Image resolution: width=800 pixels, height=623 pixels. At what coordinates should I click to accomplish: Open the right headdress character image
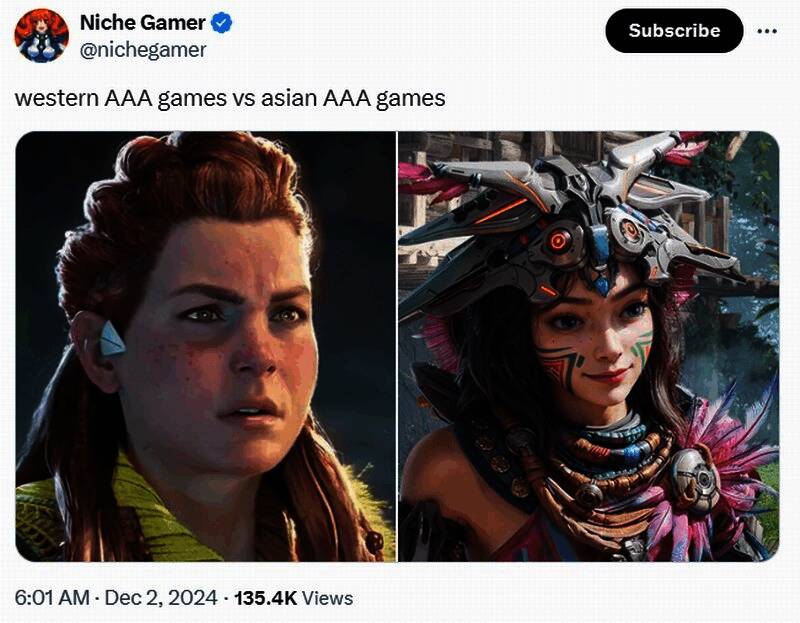(588, 346)
